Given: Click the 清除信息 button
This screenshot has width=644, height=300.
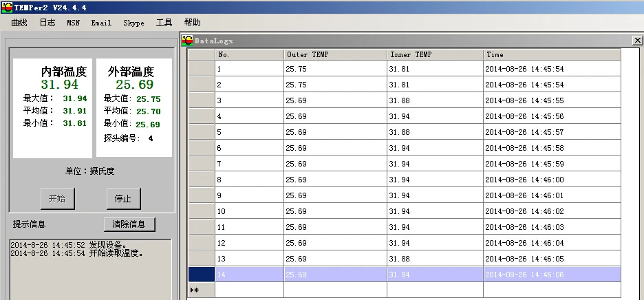Looking at the screenshot, I should 129,224.
